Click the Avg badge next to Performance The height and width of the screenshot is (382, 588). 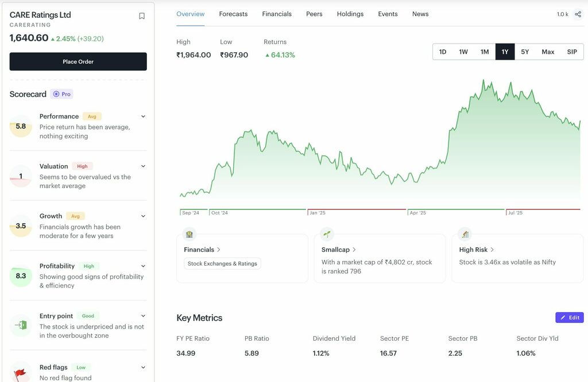click(92, 116)
